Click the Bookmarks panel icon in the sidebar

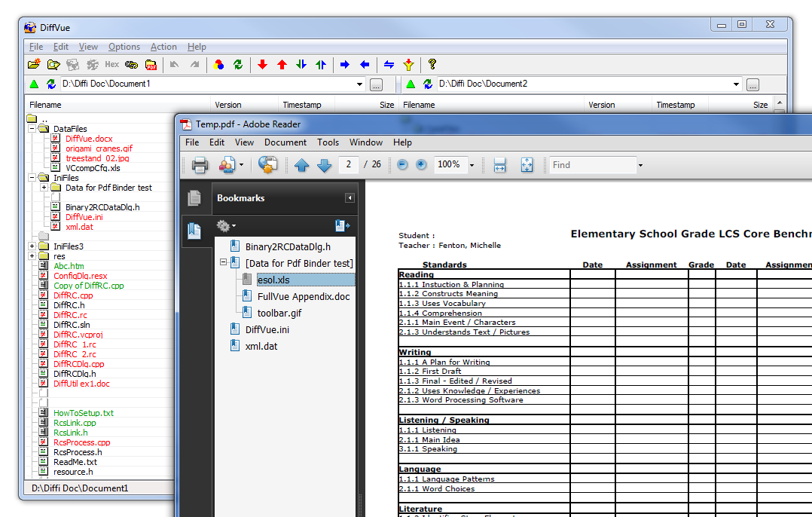(x=194, y=231)
